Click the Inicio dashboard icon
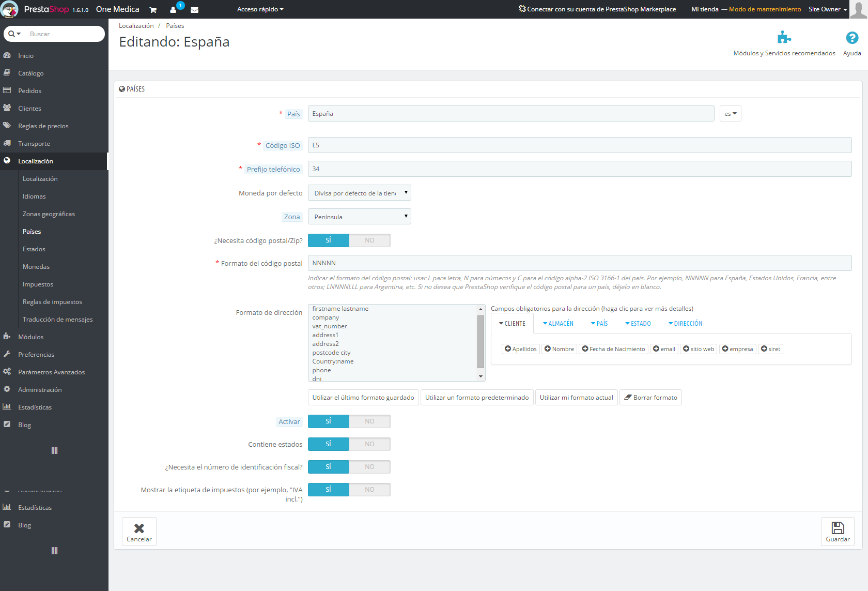This screenshot has height=591, width=868. point(7,55)
